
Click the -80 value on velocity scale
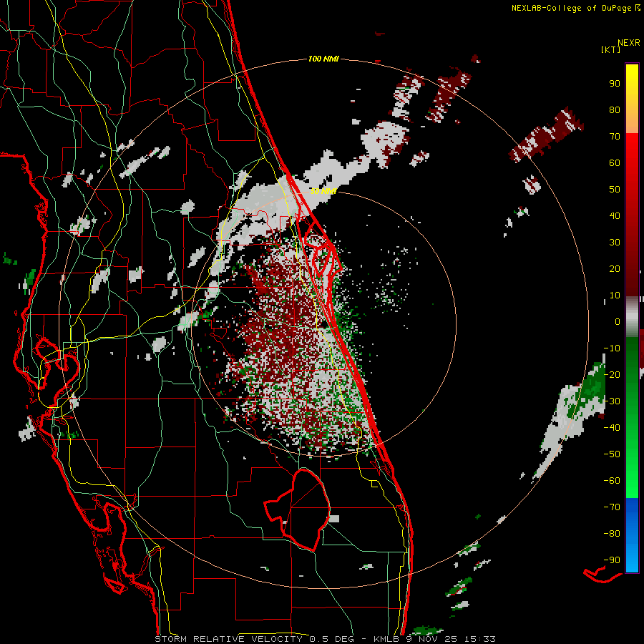[x=612, y=534]
